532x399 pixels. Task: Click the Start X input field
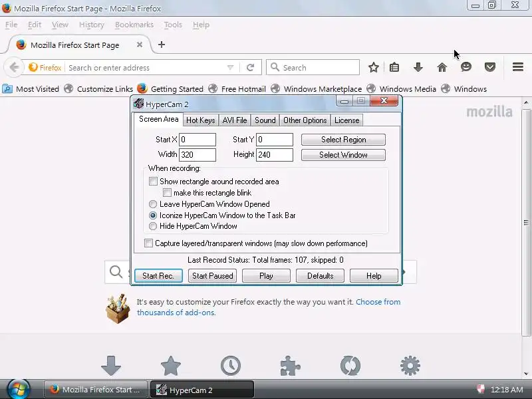coord(198,140)
